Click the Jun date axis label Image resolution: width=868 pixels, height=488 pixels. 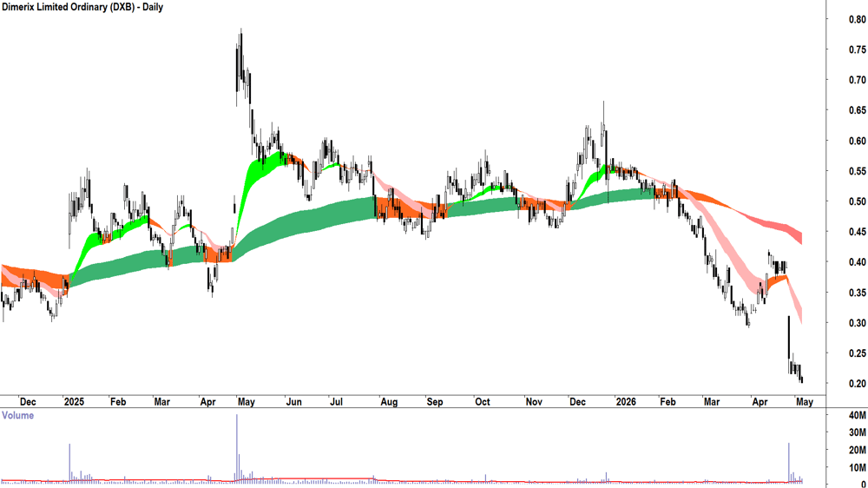tap(294, 401)
